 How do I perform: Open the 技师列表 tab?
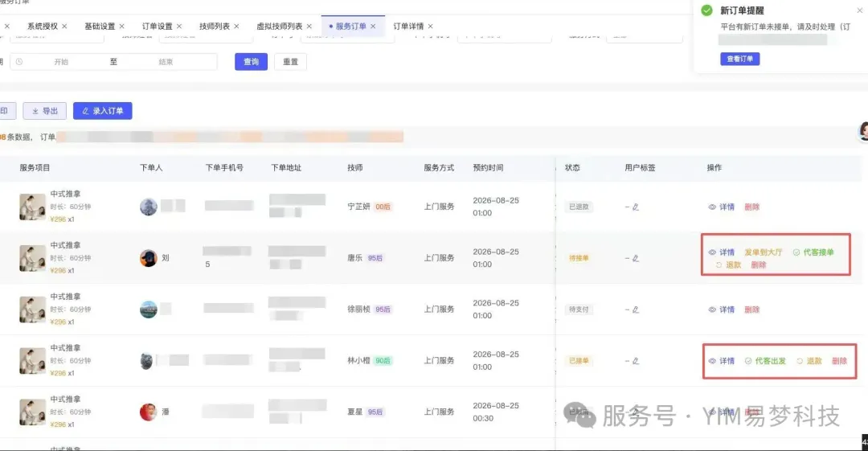click(x=215, y=26)
